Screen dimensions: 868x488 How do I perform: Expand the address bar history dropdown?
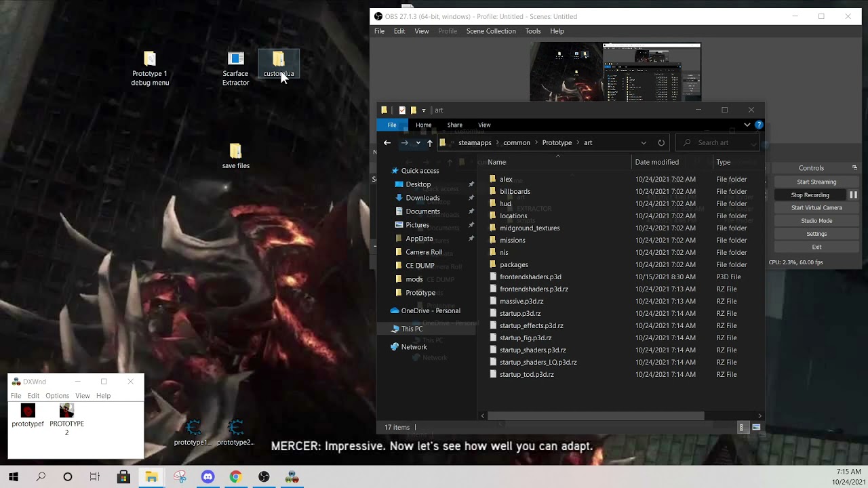pos(644,142)
